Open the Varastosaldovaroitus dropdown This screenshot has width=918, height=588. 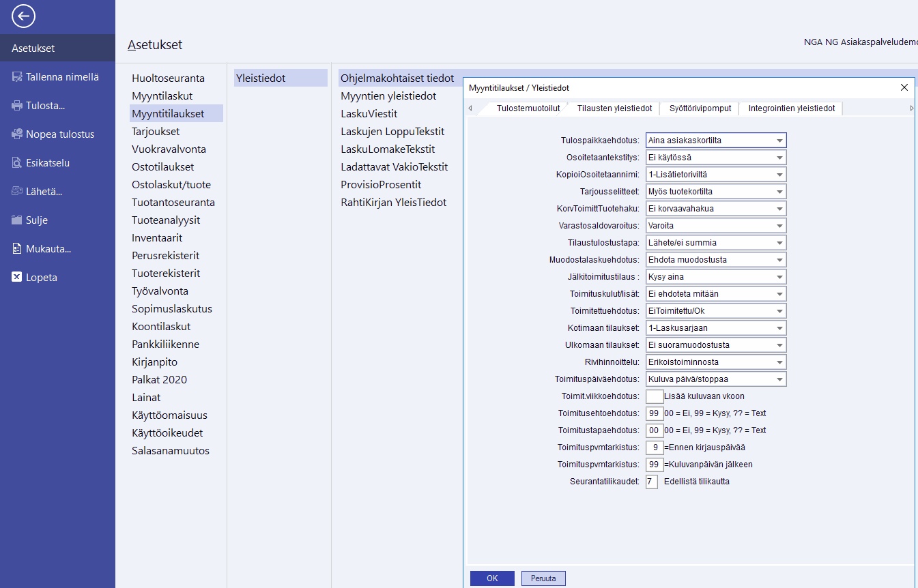tap(716, 226)
